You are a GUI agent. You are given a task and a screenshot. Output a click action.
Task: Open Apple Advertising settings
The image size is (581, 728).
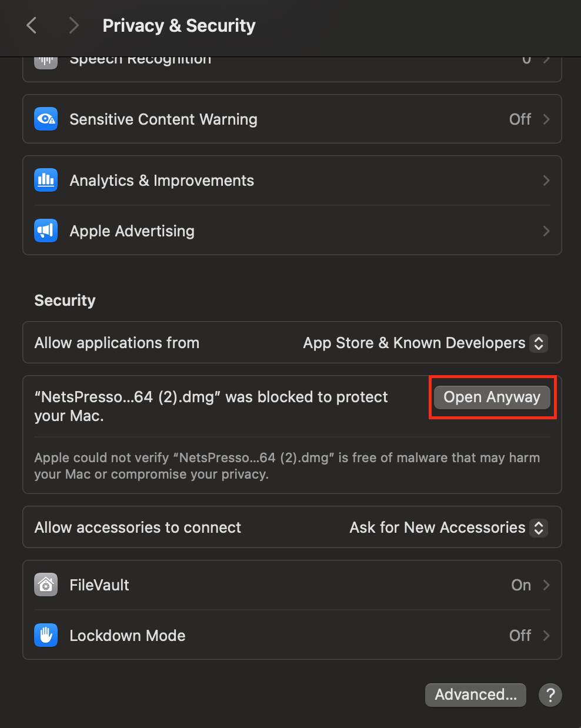[292, 231]
